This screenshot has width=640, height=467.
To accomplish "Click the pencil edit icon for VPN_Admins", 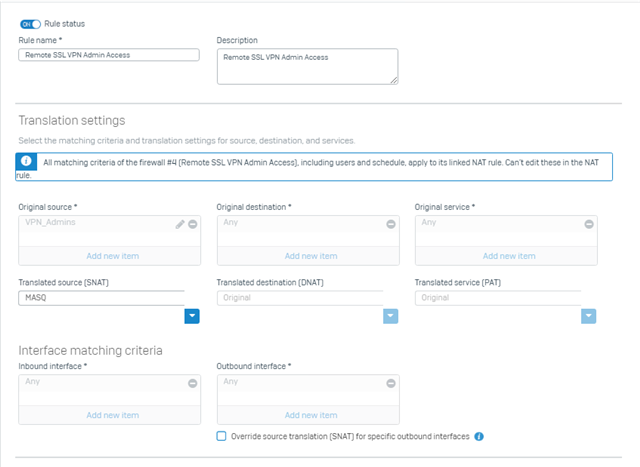I will (x=180, y=224).
